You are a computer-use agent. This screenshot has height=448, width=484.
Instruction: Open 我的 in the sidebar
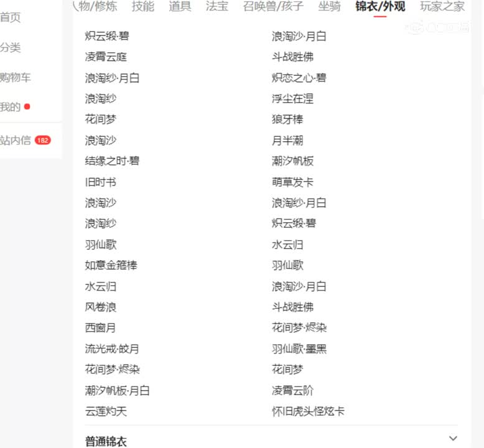coord(10,107)
